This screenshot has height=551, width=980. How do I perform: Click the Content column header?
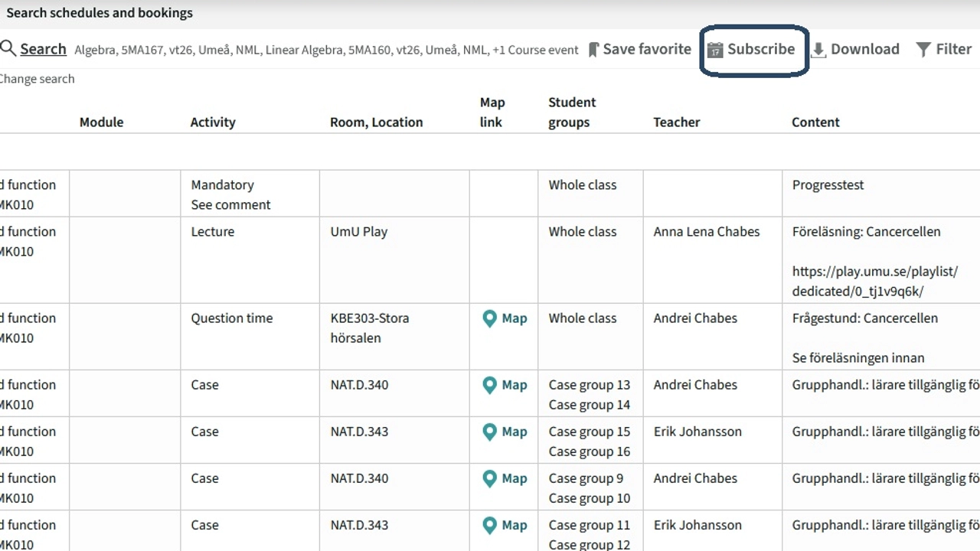click(x=815, y=122)
